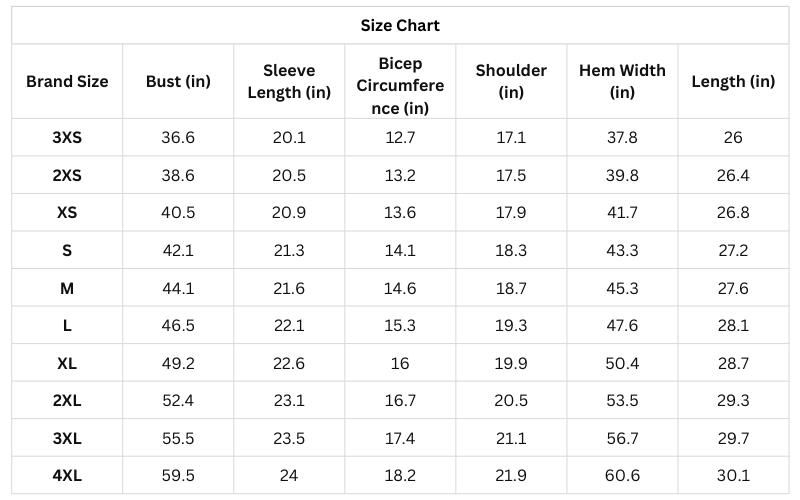This screenshot has height=500, width=800.
Task: Select the hem width 60.6 cell
Action: [622, 475]
